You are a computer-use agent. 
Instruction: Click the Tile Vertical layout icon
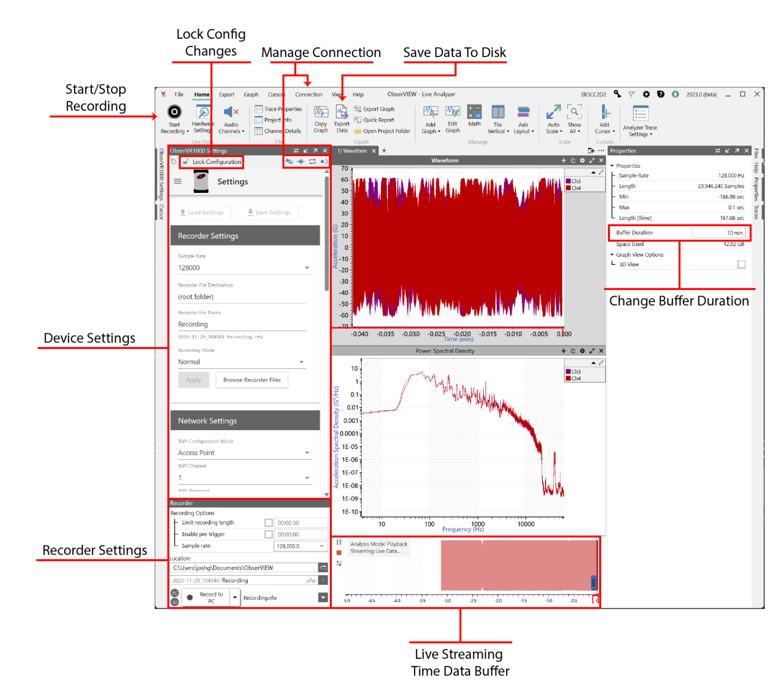[498, 118]
